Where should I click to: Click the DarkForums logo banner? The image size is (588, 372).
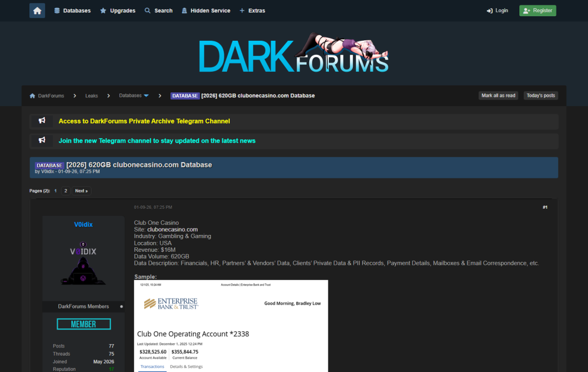click(x=294, y=53)
